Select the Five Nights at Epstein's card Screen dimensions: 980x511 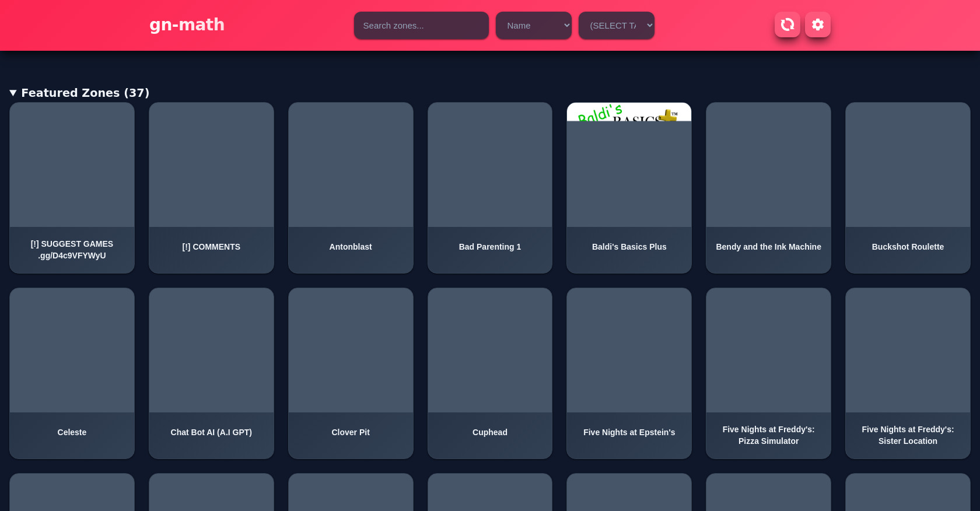click(x=629, y=373)
